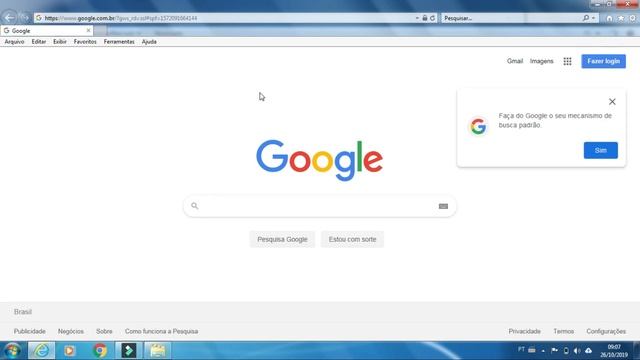Open the Exibir menu
640x360 pixels.
click(60, 42)
